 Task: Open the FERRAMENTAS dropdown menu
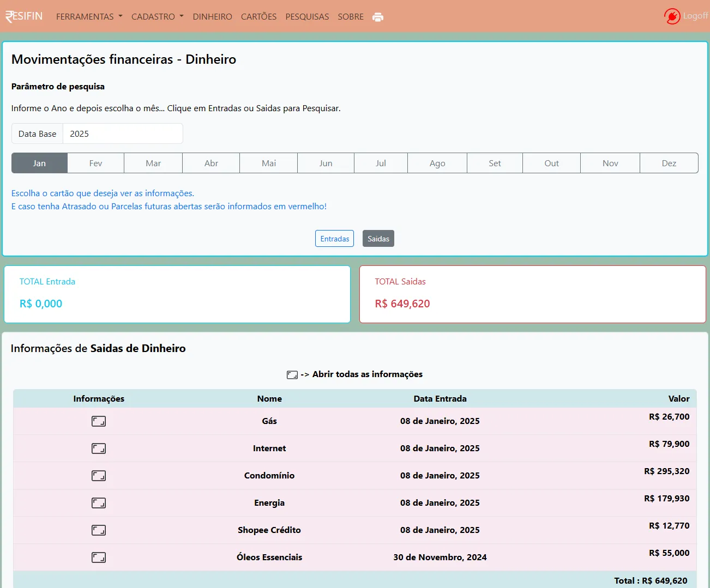coord(89,17)
